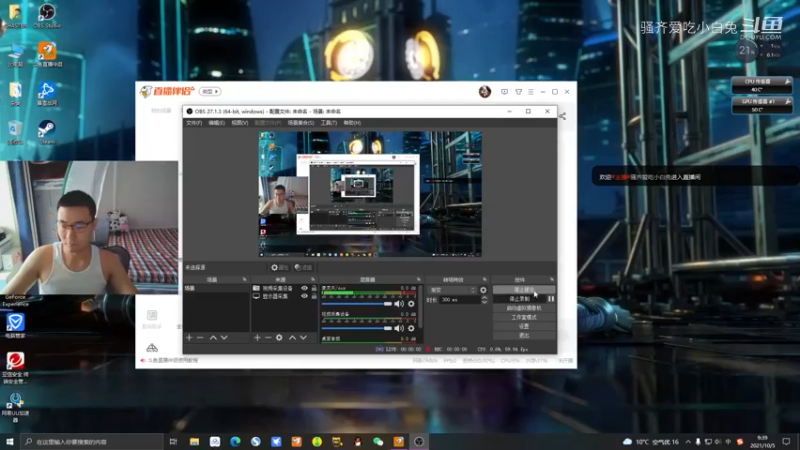Screen dimensions: 800x450
Task: Decrease transition duration with down stepper
Action: point(484,302)
